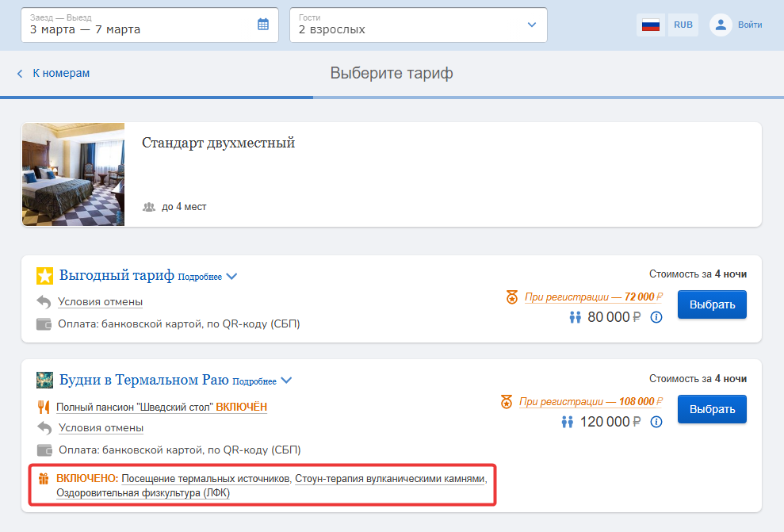Image resolution: width=784 pixels, height=532 pixels.
Task: Open the calendar icon in dates field
Action: click(x=263, y=24)
